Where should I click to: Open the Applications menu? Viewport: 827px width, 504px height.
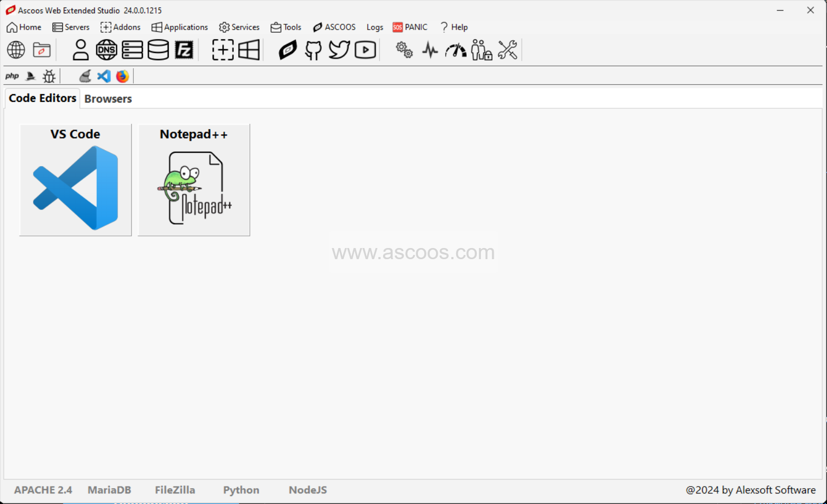coord(180,27)
